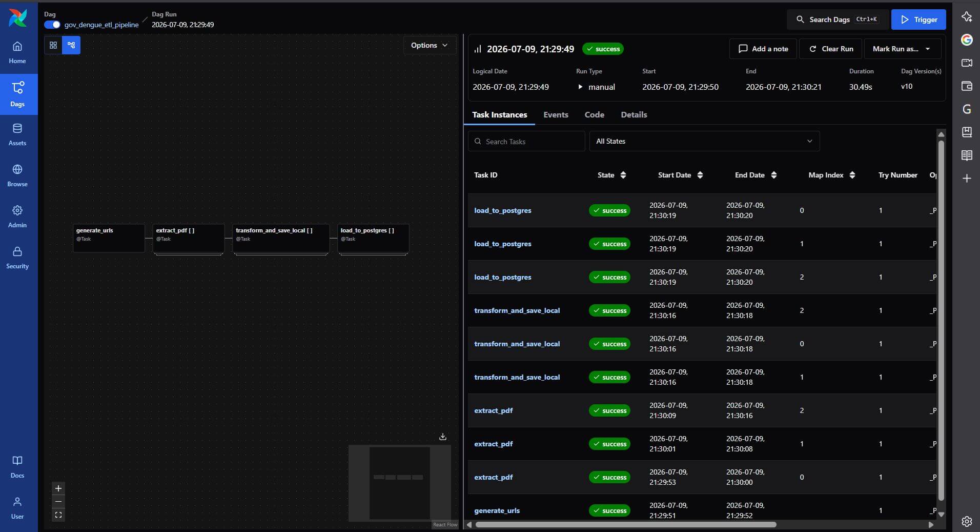Click the vertical scrollbar of task table

(x=941, y=321)
